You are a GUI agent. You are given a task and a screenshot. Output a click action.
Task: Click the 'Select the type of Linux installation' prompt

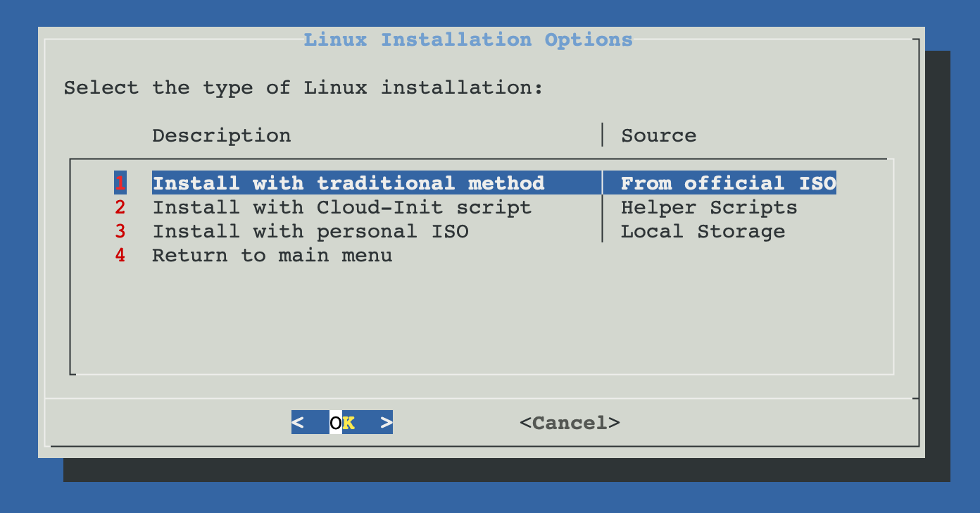[x=303, y=88]
